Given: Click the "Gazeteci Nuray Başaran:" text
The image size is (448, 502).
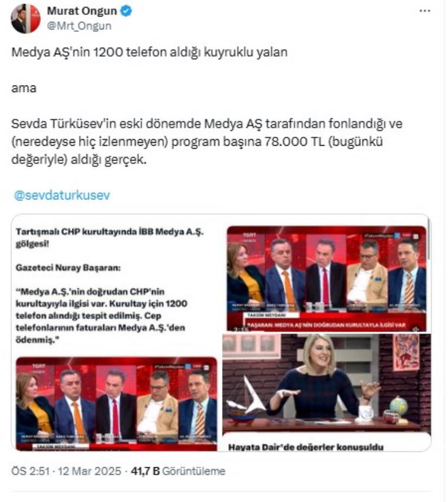Looking at the screenshot, I should [x=68, y=267].
